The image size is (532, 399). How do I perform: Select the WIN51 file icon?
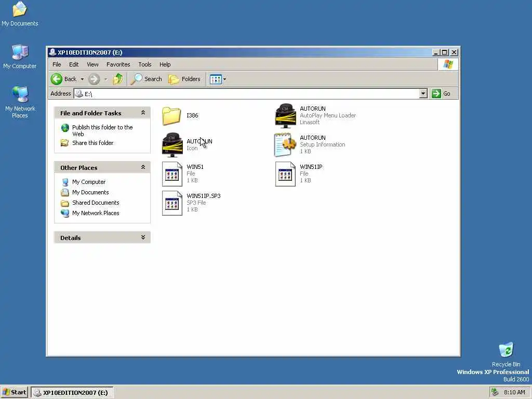(x=172, y=174)
